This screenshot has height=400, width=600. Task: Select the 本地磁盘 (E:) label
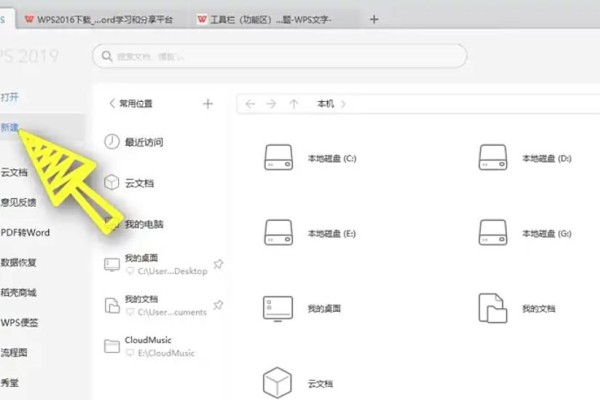click(x=331, y=233)
